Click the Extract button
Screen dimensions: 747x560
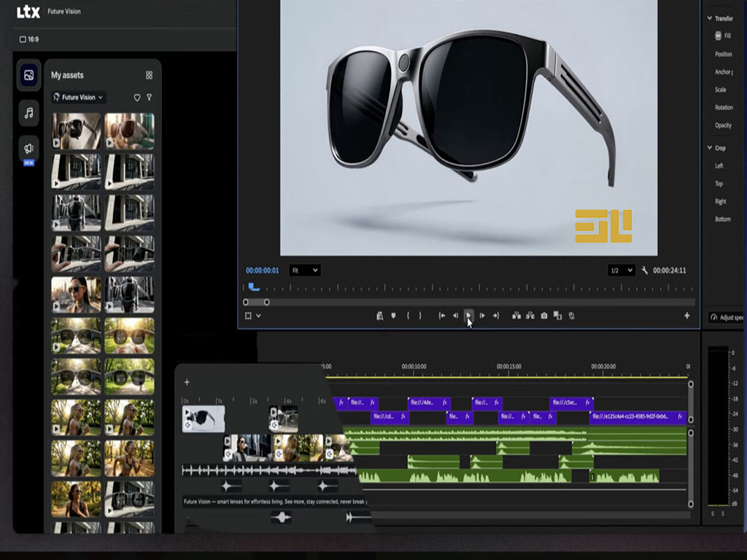tap(530, 316)
